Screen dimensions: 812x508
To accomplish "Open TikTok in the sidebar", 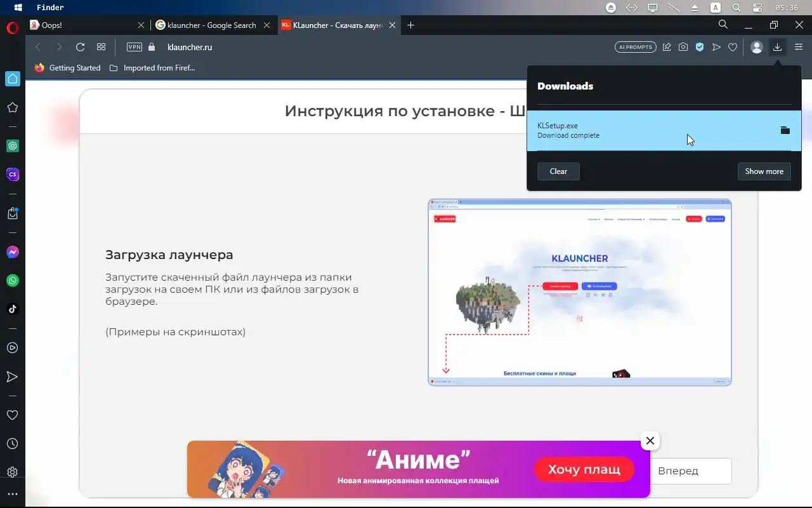I will [12, 309].
